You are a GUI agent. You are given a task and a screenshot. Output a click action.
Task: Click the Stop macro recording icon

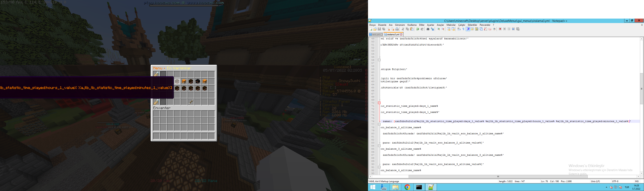(x=505, y=29)
